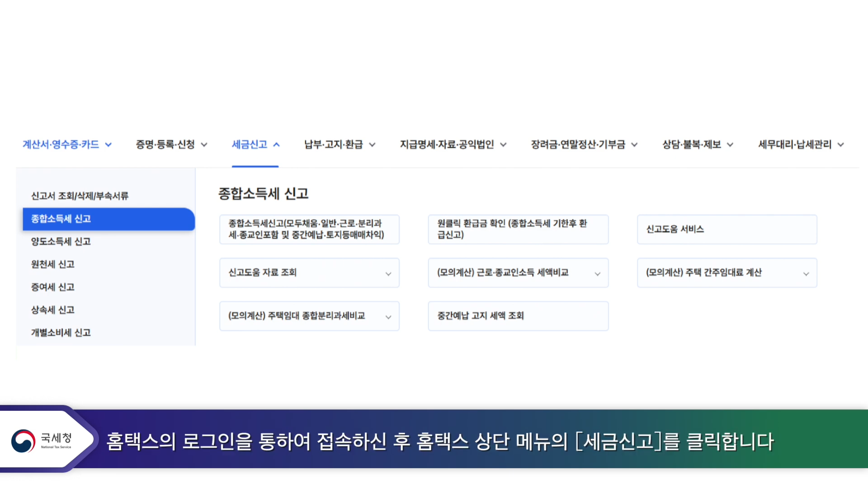Select 신고서 조회/삭제/부속서류 in sidebar
Screen dimensions: 868x488
[x=80, y=196]
